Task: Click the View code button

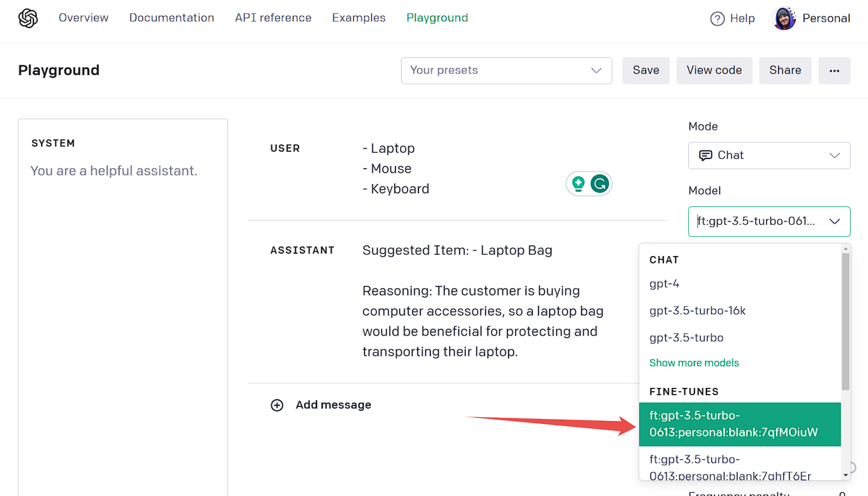Action: coord(714,70)
